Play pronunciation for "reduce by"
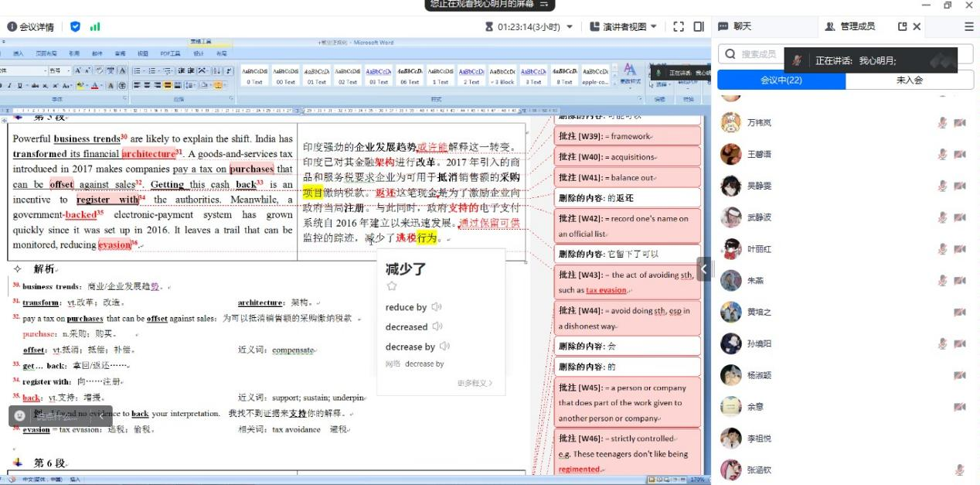The width and height of the screenshot is (980, 485). (x=437, y=307)
